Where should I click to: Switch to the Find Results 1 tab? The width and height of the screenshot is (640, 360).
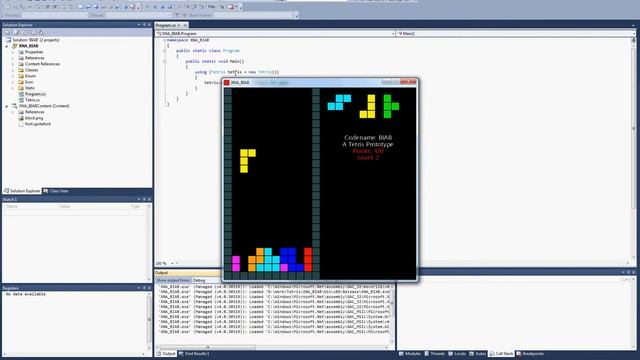coord(194,354)
